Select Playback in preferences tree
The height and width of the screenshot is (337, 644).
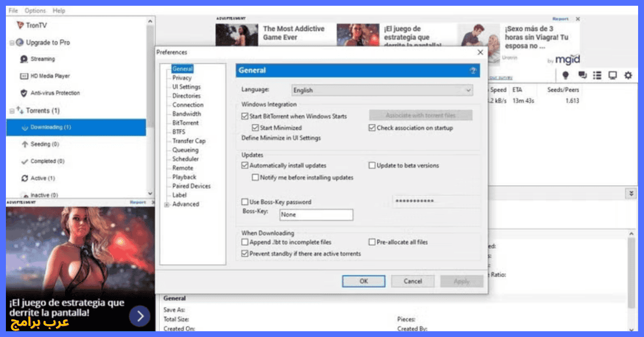click(184, 177)
